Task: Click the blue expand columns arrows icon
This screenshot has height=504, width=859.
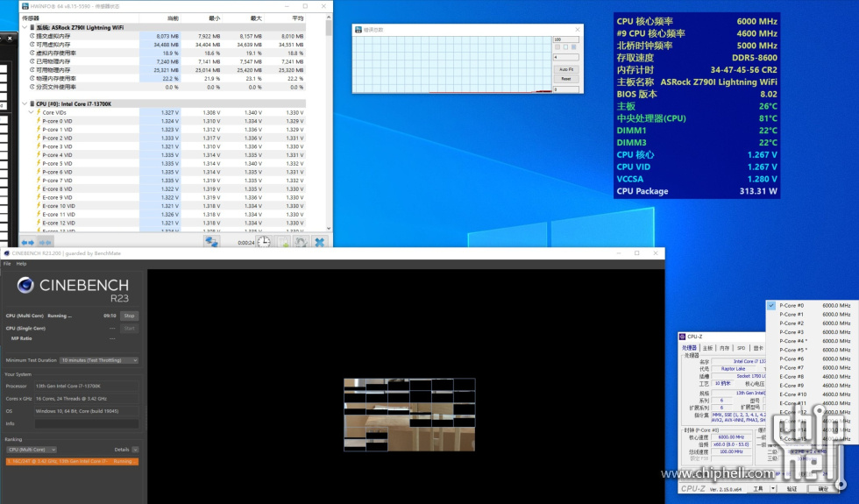Action: point(27,242)
